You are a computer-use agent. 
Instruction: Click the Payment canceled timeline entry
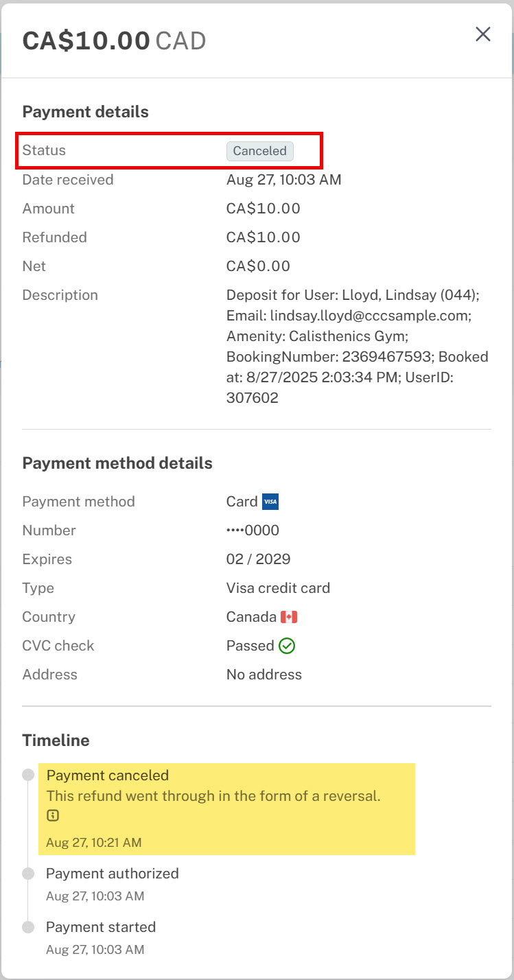click(x=226, y=808)
